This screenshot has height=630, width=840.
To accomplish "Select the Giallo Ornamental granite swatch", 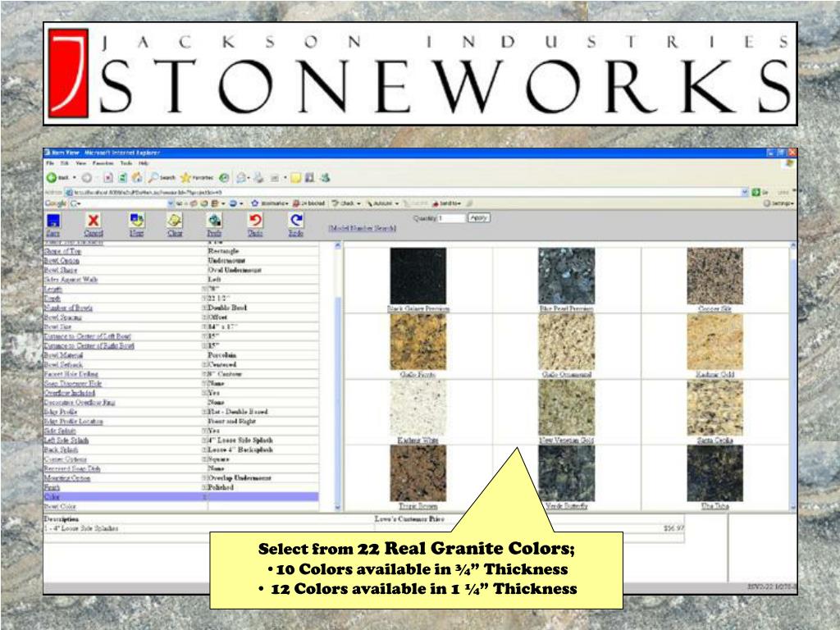I will pyautogui.click(x=566, y=342).
